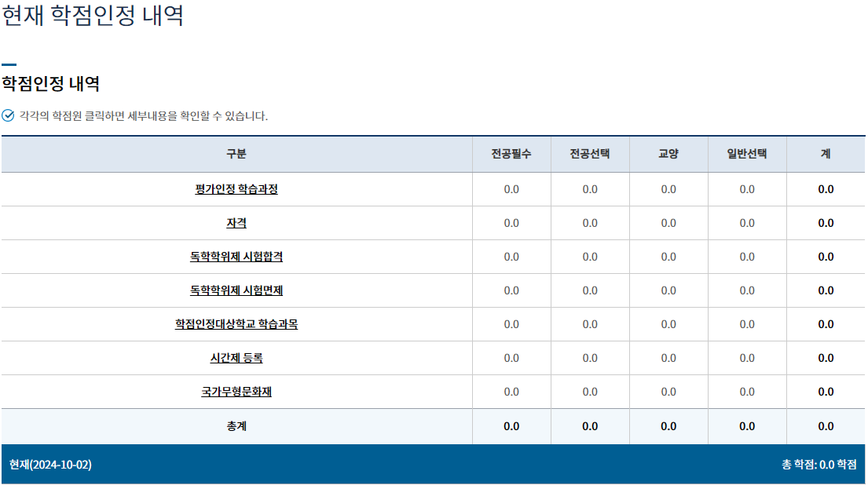Open the 독학학위제 시험면제 link
Viewport: 868px width, 489px height.
point(236,290)
